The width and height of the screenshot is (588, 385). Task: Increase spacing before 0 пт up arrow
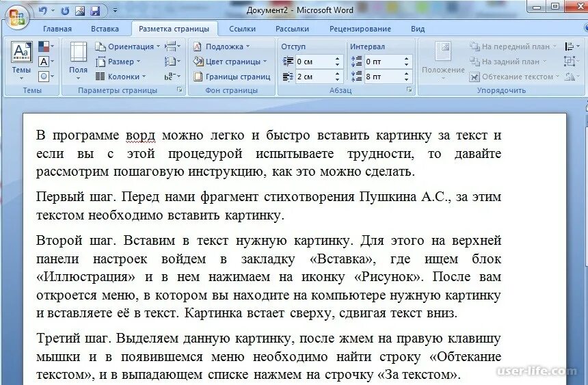pyautogui.click(x=407, y=59)
